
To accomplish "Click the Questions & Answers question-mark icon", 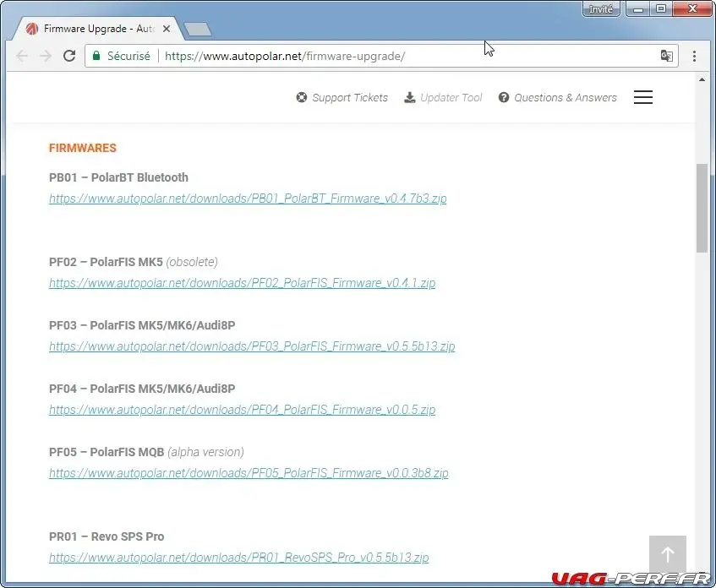I will (504, 97).
